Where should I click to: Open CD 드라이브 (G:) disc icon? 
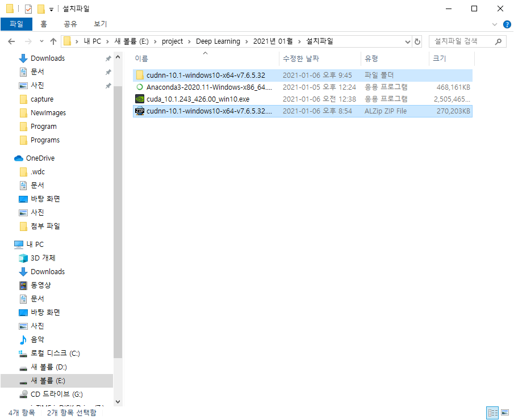[x=23, y=394]
